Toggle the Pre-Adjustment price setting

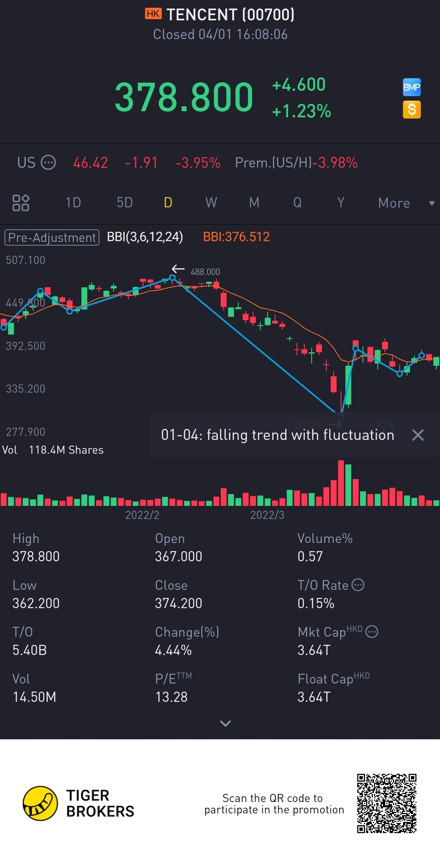click(x=52, y=237)
